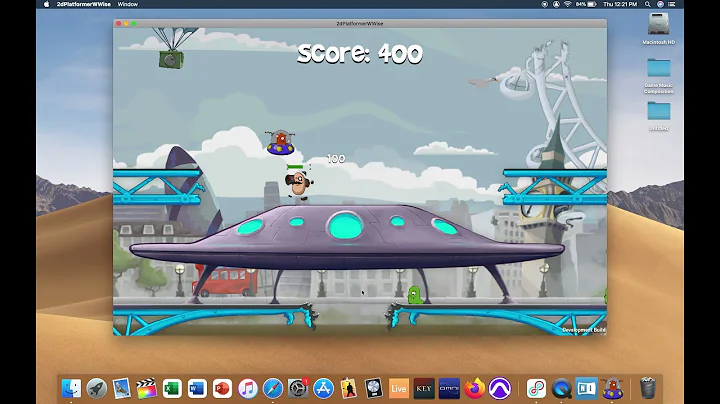Open Logic Pro X disc icon in Dock

[x=373, y=388]
